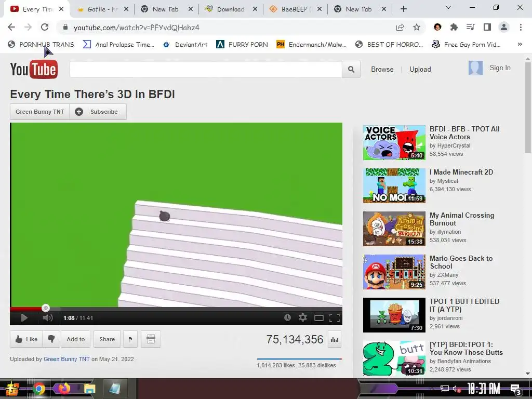Screen dimensions: 532x399
Task: Open TPOT 1 BUT I EDITED IT thumbnail
Action: (394, 315)
